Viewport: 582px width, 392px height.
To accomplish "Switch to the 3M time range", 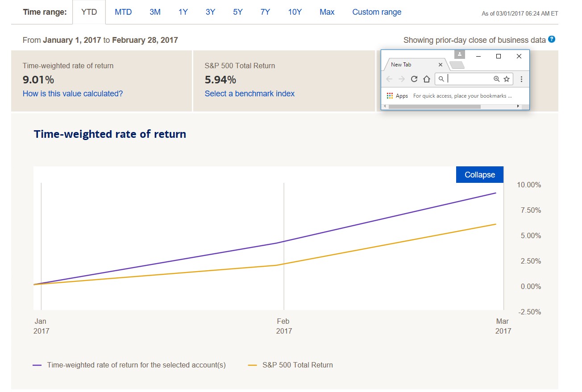I will point(155,12).
